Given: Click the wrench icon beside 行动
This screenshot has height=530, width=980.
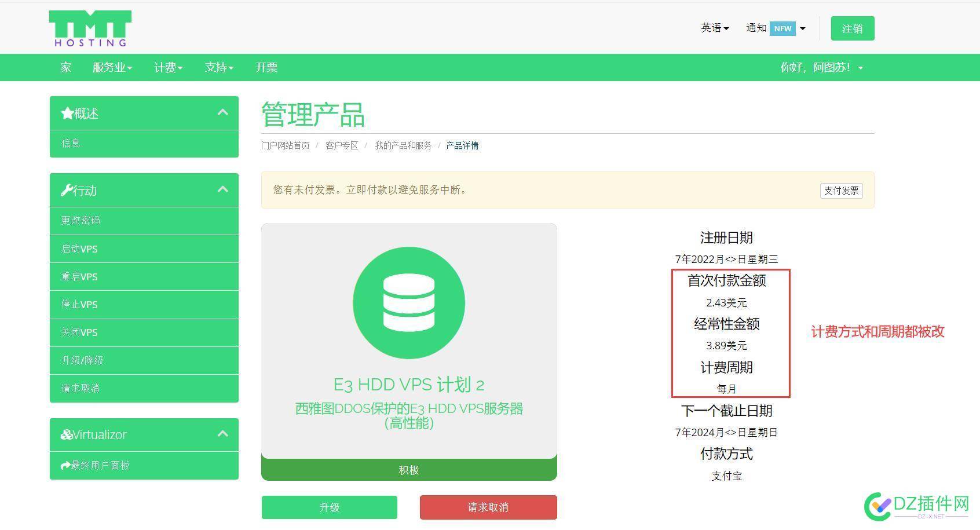Looking at the screenshot, I should (67, 190).
